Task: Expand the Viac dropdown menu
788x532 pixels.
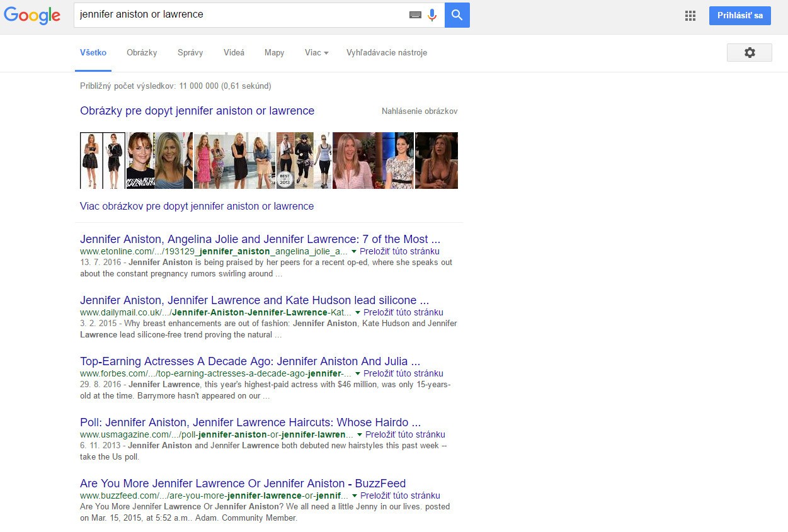Action: [x=316, y=53]
